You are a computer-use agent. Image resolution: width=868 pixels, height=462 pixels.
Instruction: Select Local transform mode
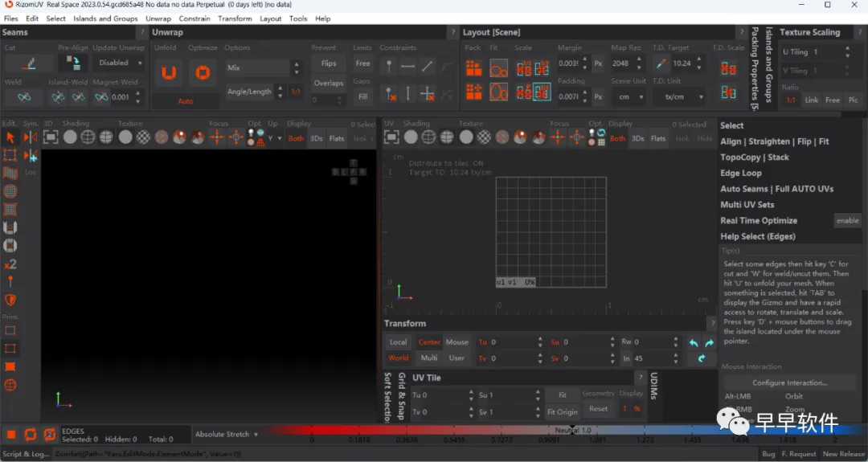pos(398,342)
